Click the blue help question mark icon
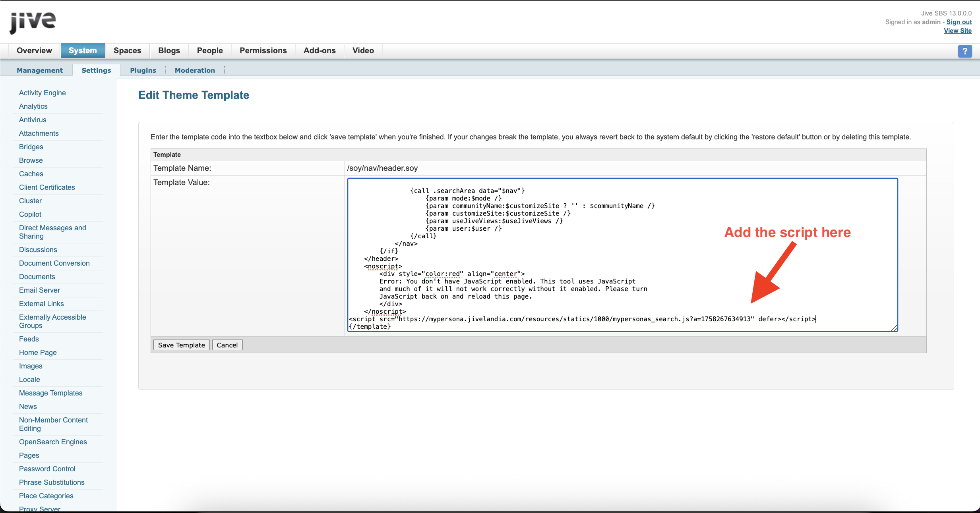980x513 pixels. coord(965,51)
